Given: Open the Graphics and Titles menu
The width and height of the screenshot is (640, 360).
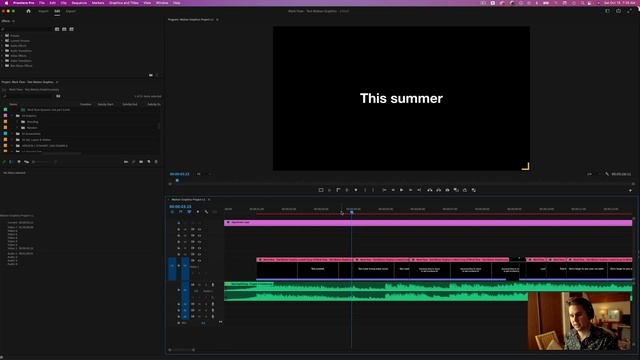Looking at the screenshot, I should pyautogui.click(x=124, y=3).
